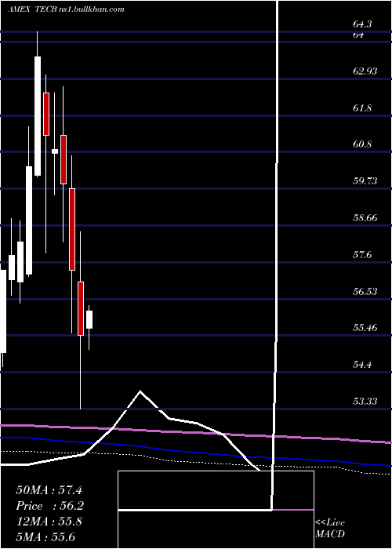The width and height of the screenshot is (392, 549).
Task: Click the 12MA : 55.8 legend entry
Action: (x=49, y=522)
